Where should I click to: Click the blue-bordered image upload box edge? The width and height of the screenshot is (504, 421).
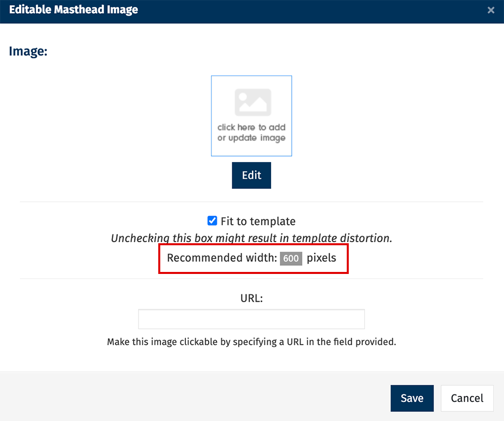[x=212, y=116]
